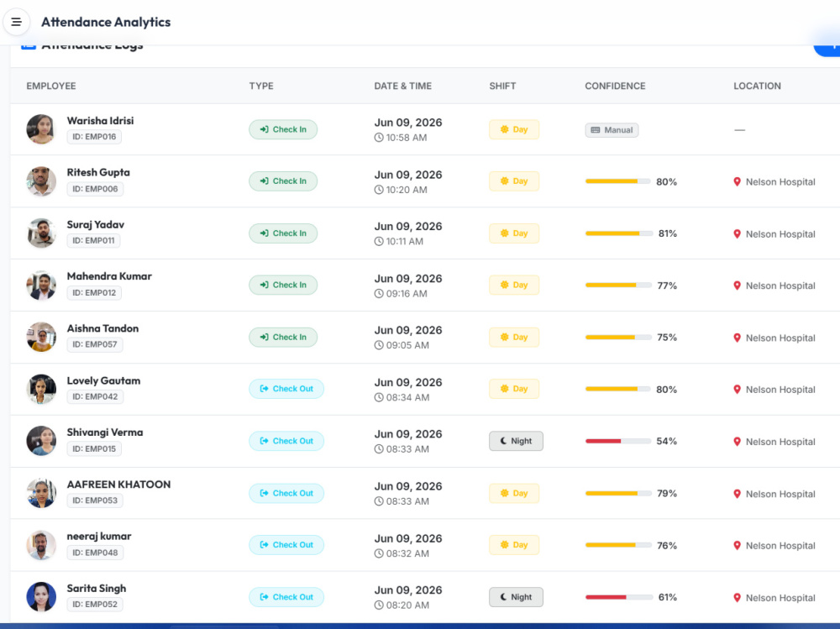Click the Attendance Analytics page title
Image resolution: width=840 pixels, height=629 pixels.
106,22
